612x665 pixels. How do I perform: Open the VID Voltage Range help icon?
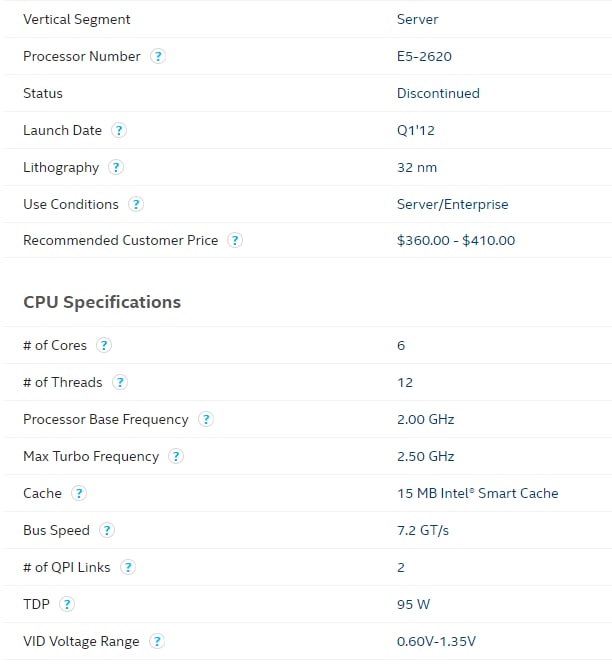pyautogui.click(x=157, y=641)
